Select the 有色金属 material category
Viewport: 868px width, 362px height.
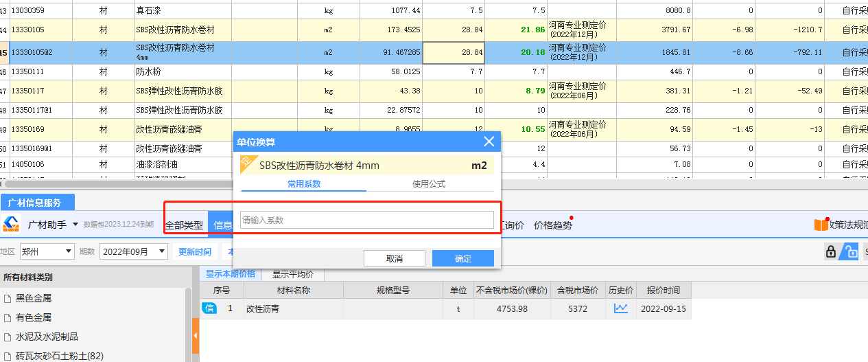(34, 317)
